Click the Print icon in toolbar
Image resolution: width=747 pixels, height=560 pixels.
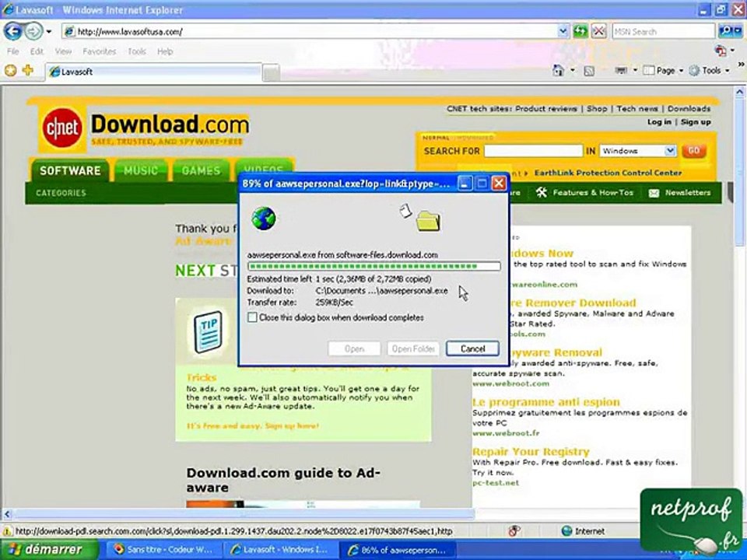tap(621, 71)
